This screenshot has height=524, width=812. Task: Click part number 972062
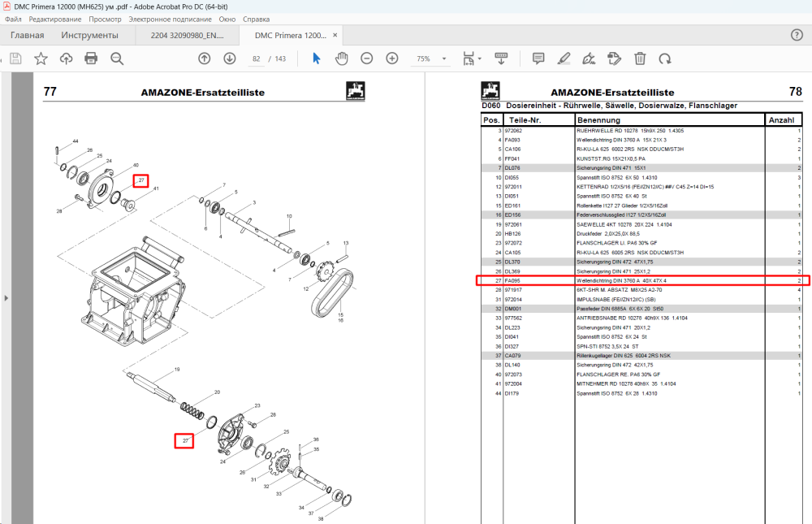pyautogui.click(x=514, y=131)
